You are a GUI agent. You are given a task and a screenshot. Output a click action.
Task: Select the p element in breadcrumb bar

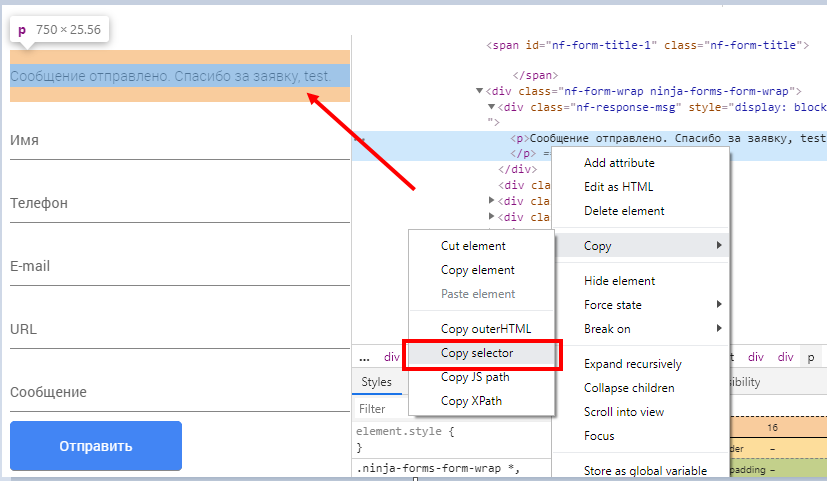pyautogui.click(x=811, y=357)
